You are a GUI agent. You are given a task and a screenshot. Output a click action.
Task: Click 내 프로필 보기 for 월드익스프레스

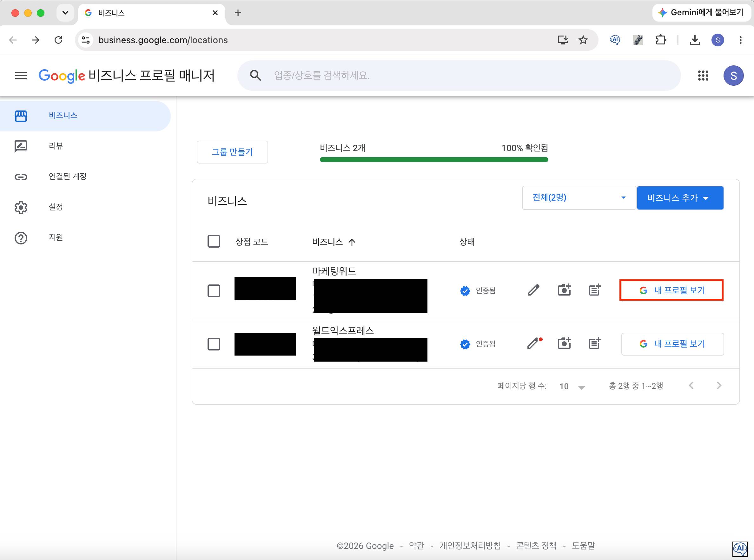672,344
